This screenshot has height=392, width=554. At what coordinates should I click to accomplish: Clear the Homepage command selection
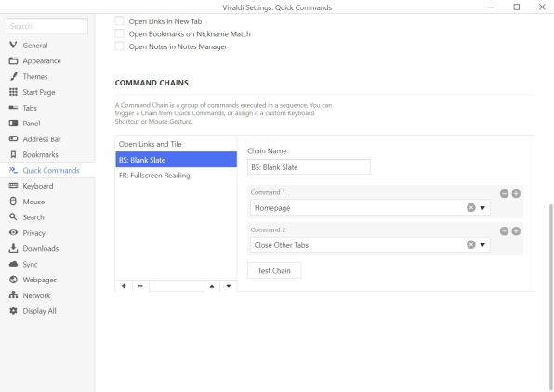click(x=470, y=208)
